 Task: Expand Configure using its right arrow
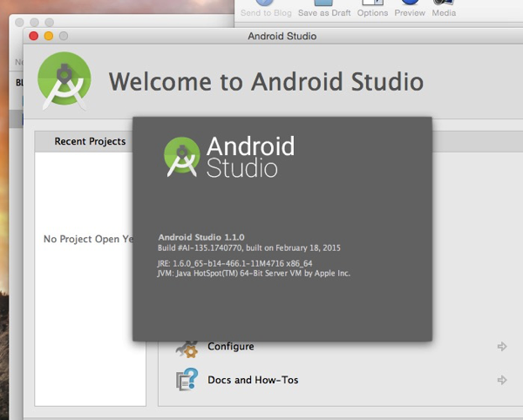[502, 347]
